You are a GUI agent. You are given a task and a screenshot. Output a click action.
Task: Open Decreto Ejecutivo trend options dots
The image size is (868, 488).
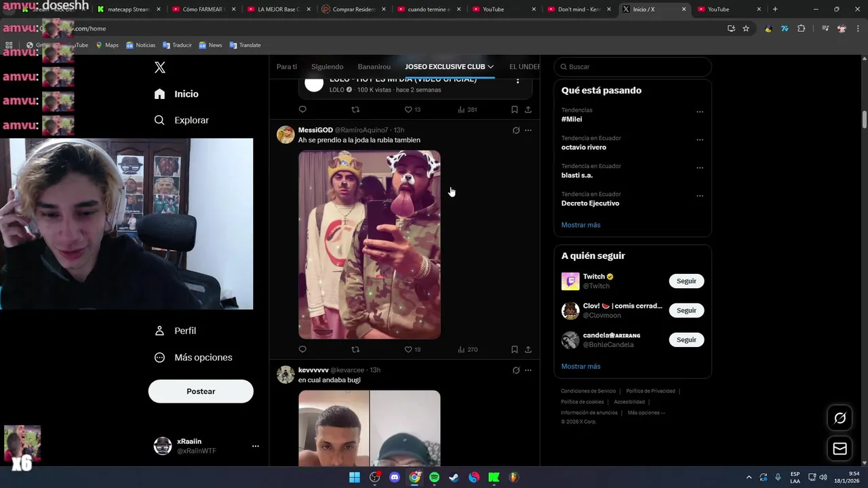click(700, 196)
